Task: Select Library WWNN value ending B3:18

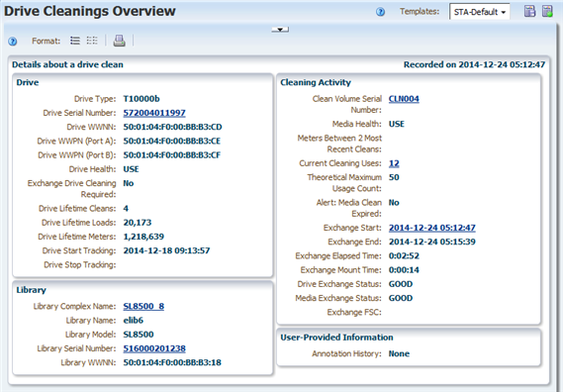Action: pos(172,362)
